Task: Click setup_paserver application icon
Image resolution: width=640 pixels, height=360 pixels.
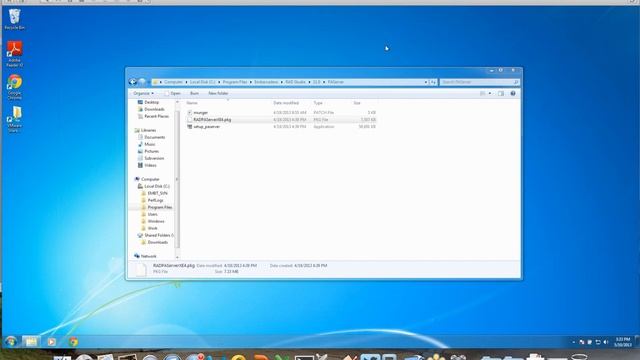Action: click(189, 127)
